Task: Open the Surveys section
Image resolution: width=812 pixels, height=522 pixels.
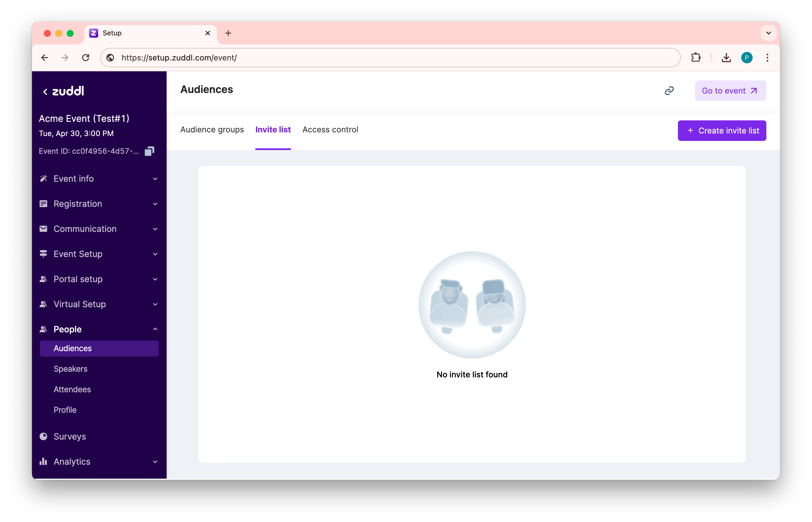Action: click(70, 436)
